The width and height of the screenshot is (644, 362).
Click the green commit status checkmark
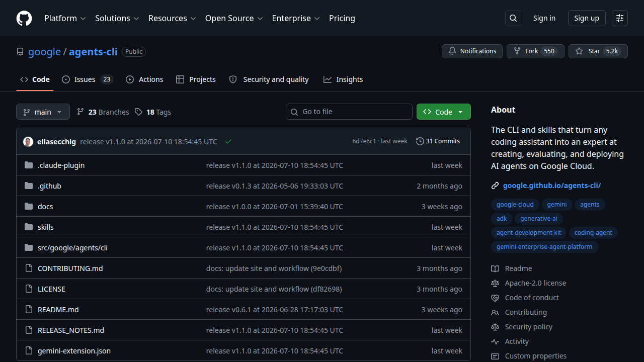pos(228,142)
